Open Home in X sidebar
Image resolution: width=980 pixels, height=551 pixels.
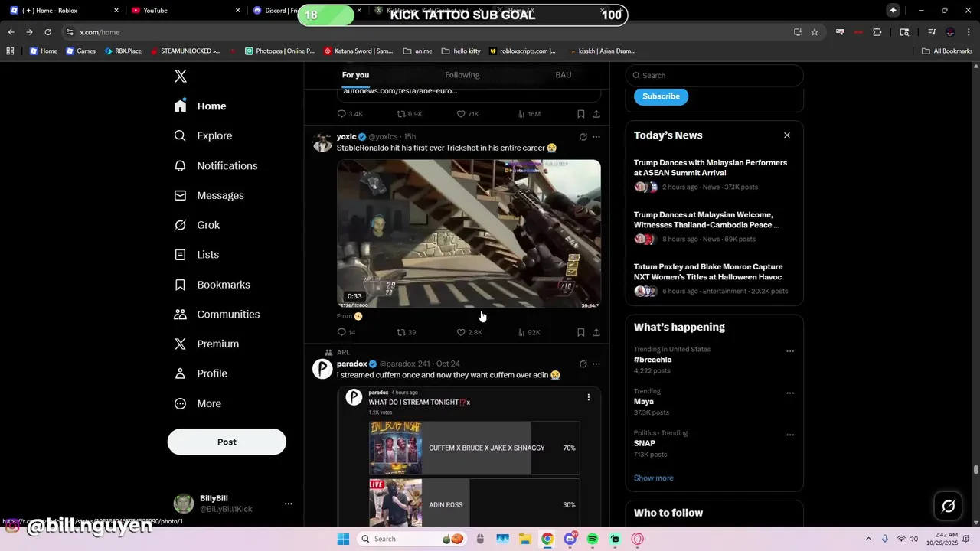(x=201, y=106)
